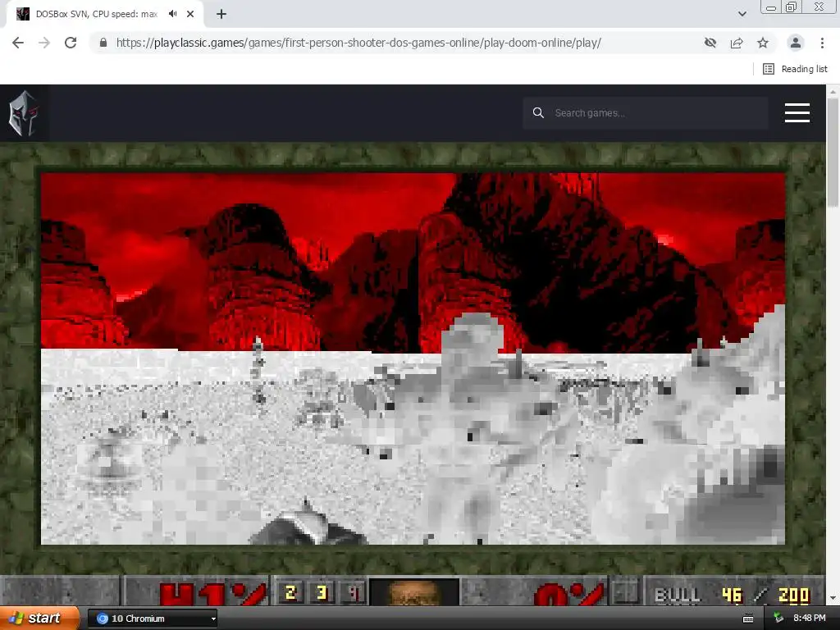Close the DOSBox SVN tab
This screenshot has height=630, width=840.
coord(190,14)
